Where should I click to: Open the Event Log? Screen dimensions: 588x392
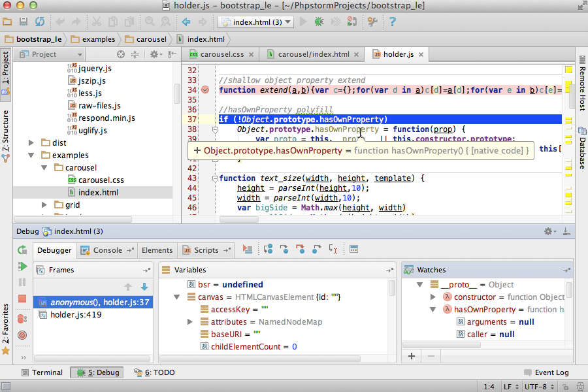pyautogui.click(x=546, y=372)
